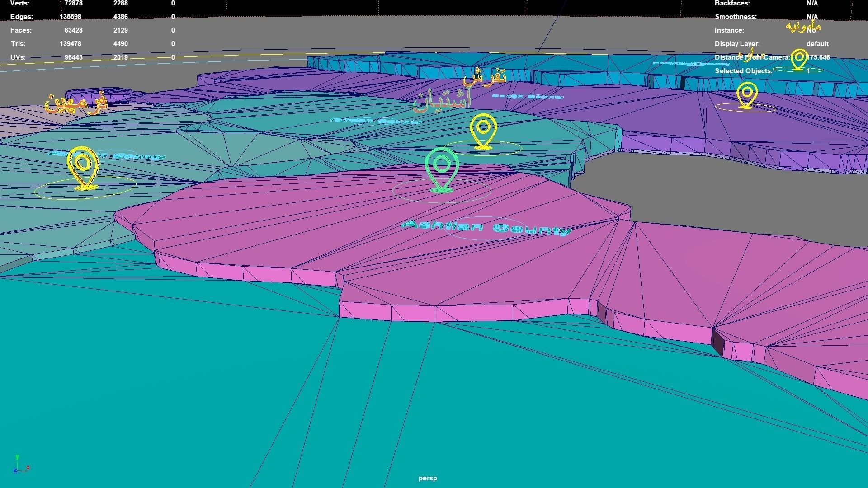Click the Verts count HUD label
Viewport: 868px width, 488px height.
[20, 3]
